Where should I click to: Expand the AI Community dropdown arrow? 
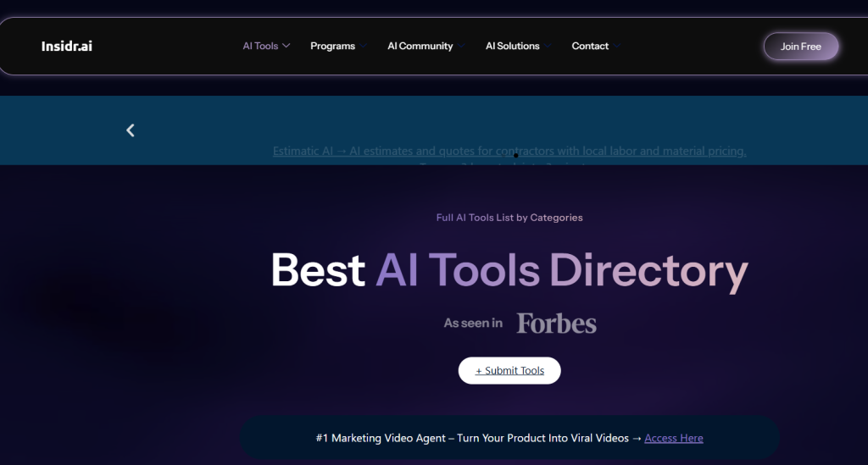462,46
